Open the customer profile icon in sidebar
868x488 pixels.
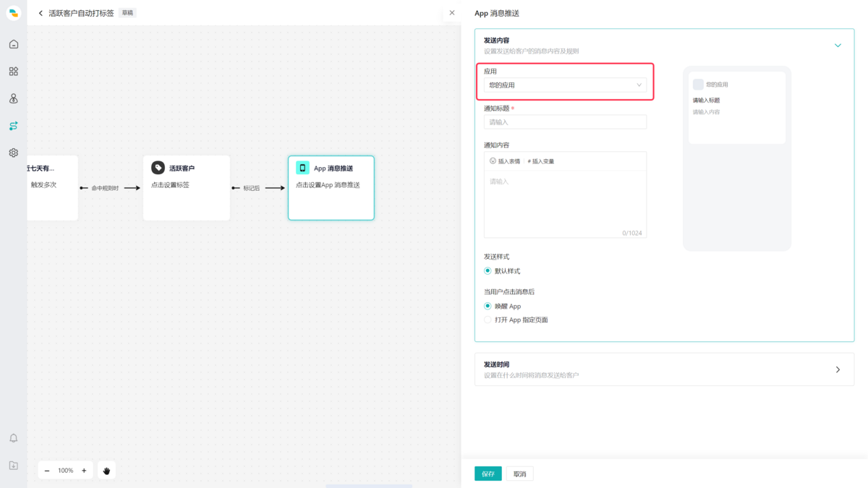coord(13,98)
